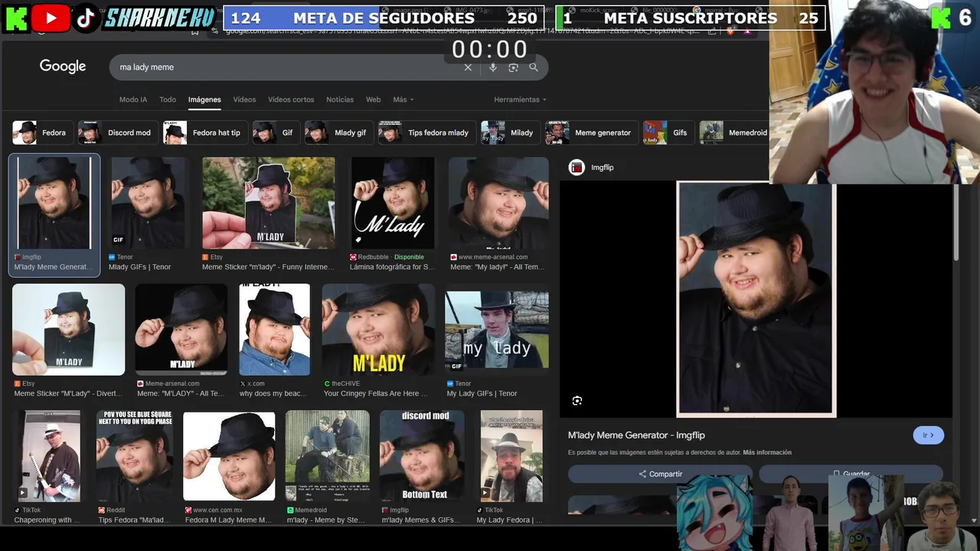Open the Reddit Tips Fedora thumbnail

(x=135, y=456)
